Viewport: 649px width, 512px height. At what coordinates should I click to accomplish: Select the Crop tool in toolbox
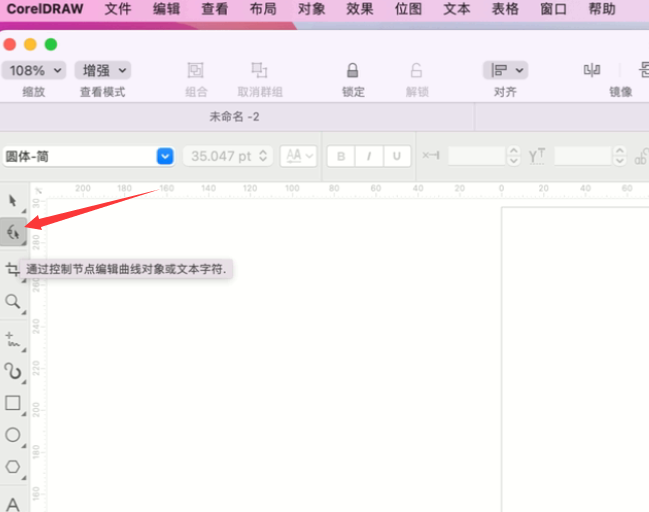pyautogui.click(x=13, y=269)
